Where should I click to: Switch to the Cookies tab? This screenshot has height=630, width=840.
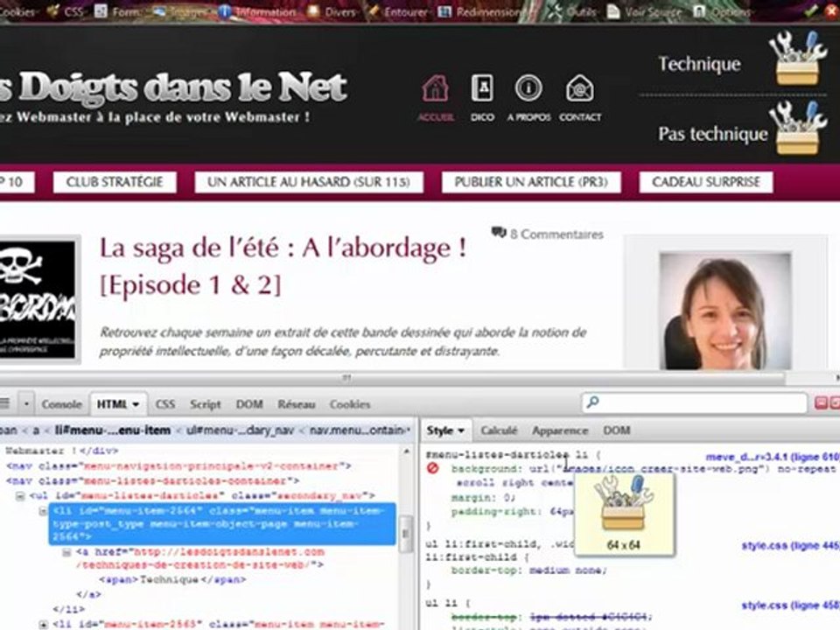coord(350,404)
